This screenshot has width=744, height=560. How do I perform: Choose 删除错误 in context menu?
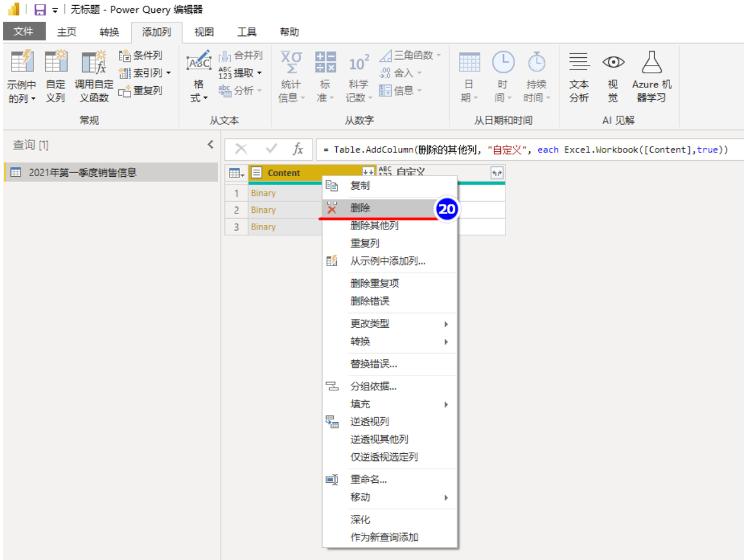coord(390,302)
